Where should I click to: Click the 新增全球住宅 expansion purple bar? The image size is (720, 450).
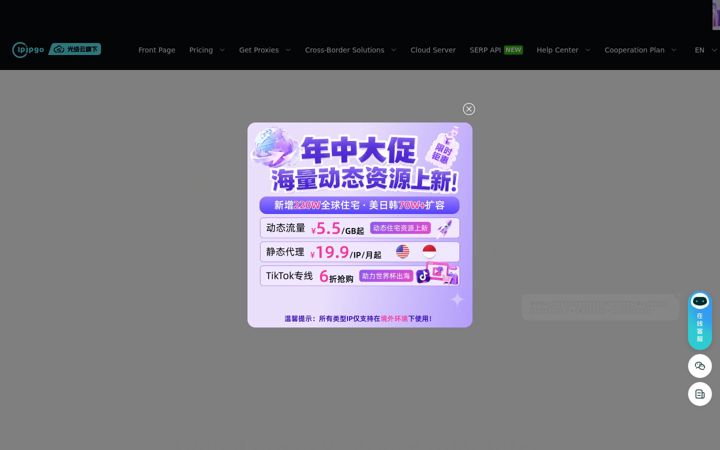tap(360, 205)
